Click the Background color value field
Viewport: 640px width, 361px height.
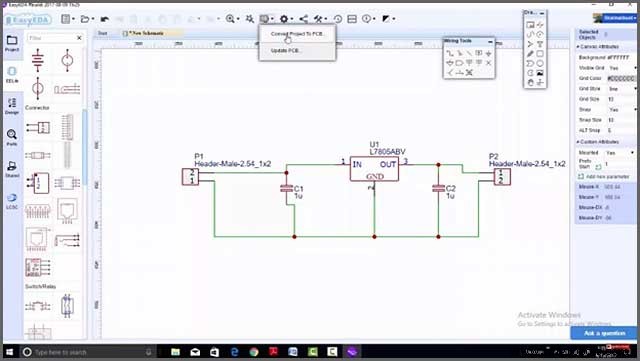coord(621,58)
